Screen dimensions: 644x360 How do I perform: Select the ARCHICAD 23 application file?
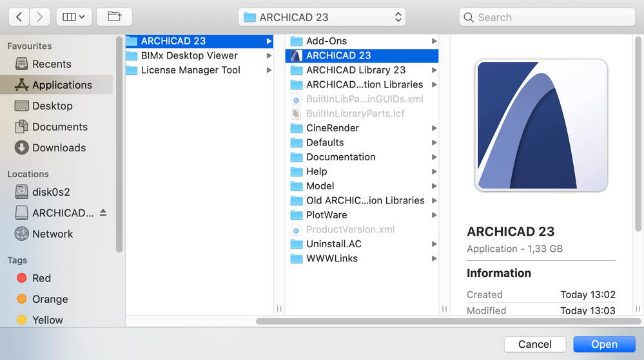click(x=362, y=55)
